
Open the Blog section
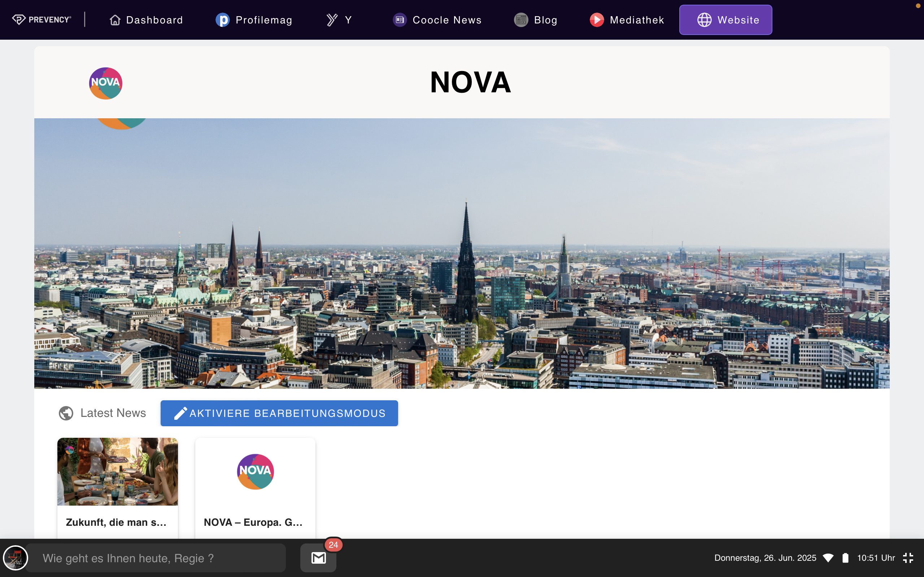click(535, 20)
